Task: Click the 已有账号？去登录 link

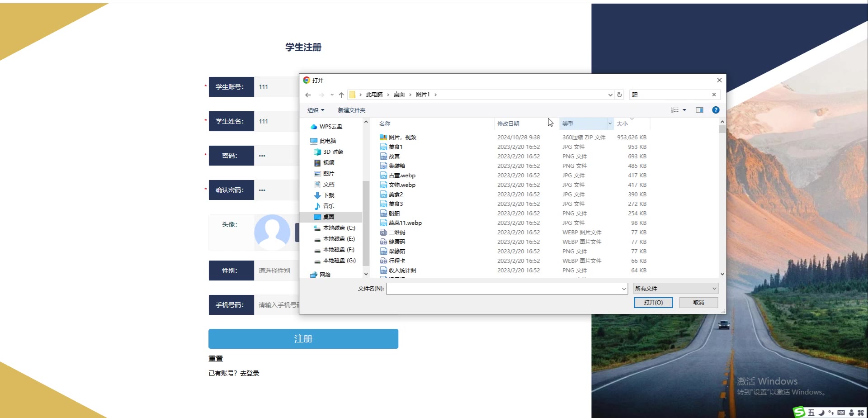Action: pyautogui.click(x=234, y=374)
